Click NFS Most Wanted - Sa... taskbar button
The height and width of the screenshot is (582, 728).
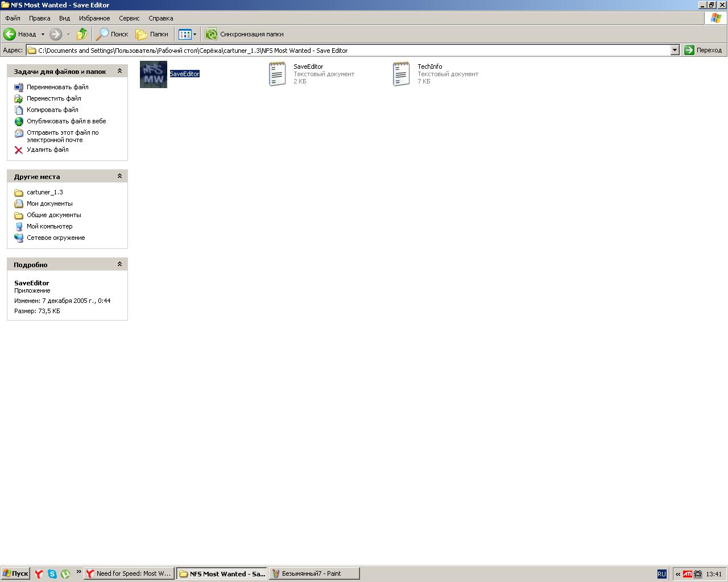coord(222,573)
